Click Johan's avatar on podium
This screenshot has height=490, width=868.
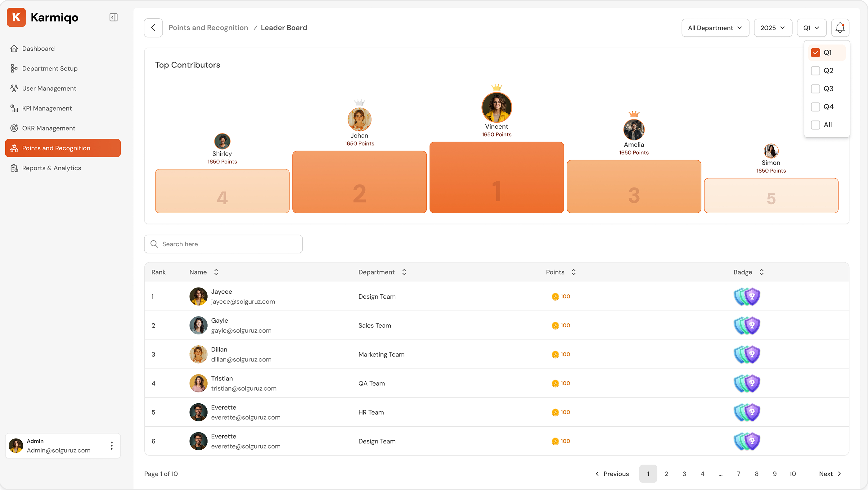(x=359, y=119)
